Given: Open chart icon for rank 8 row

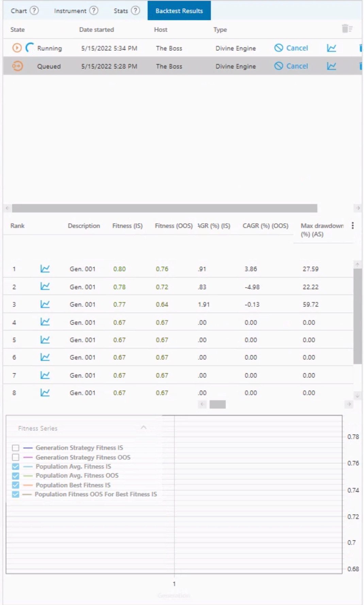Looking at the screenshot, I should pos(45,393).
